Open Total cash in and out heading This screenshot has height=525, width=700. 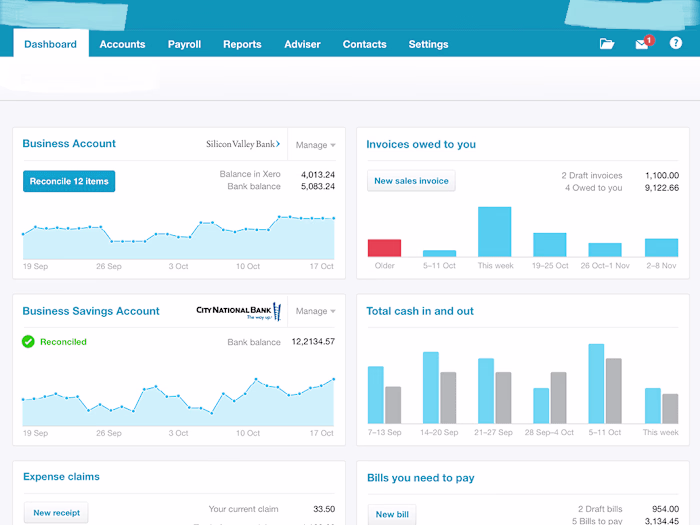[x=420, y=311]
